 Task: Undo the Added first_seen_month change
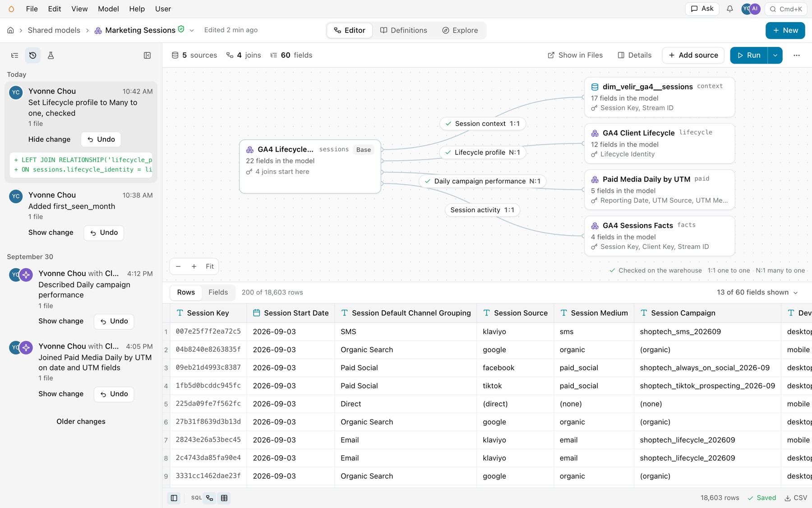[x=104, y=233]
